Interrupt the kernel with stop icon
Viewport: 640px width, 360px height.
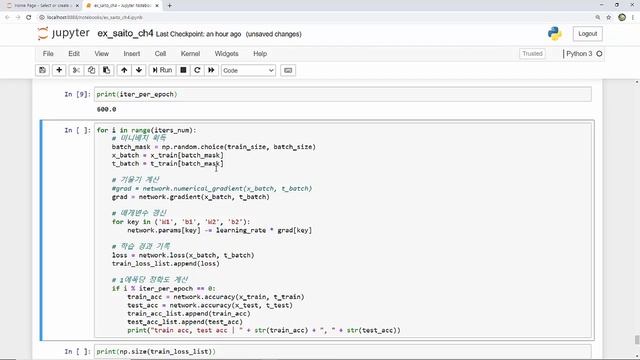pos(183,70)
